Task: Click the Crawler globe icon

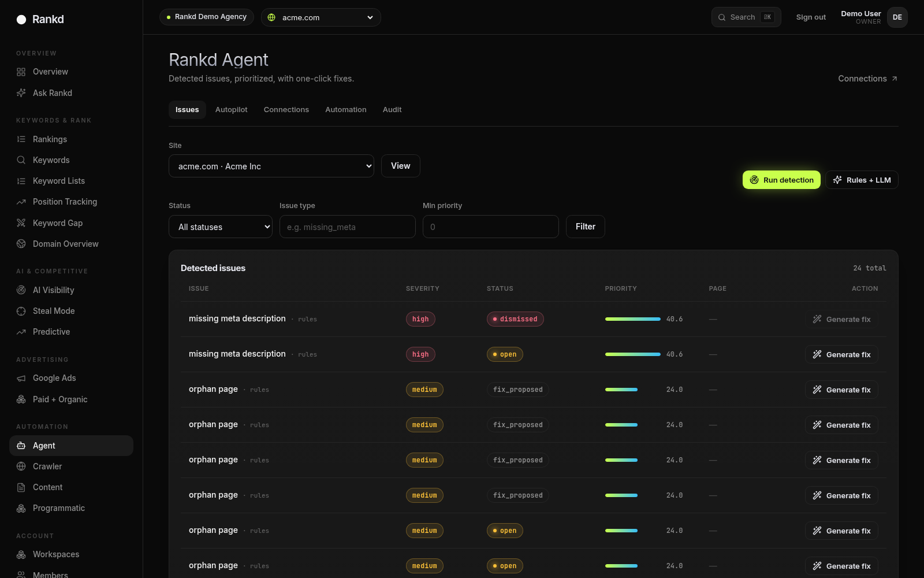Action: pos(21,466)
